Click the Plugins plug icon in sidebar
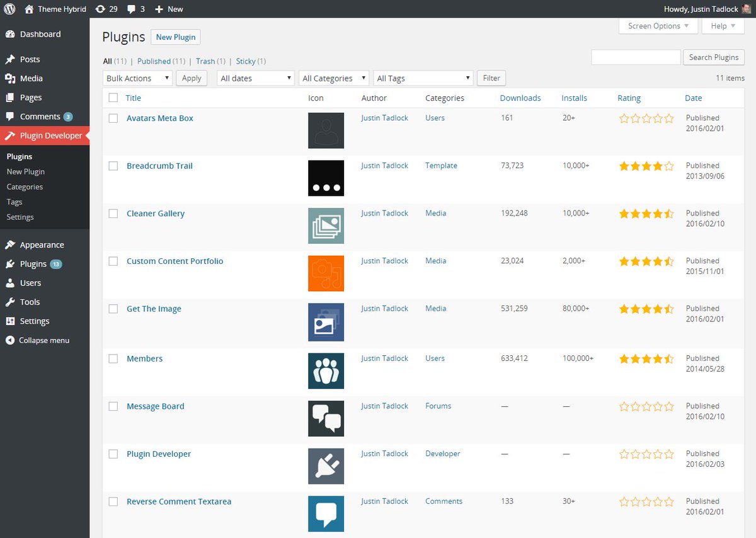The image size is (756, 538). (10, 264)
